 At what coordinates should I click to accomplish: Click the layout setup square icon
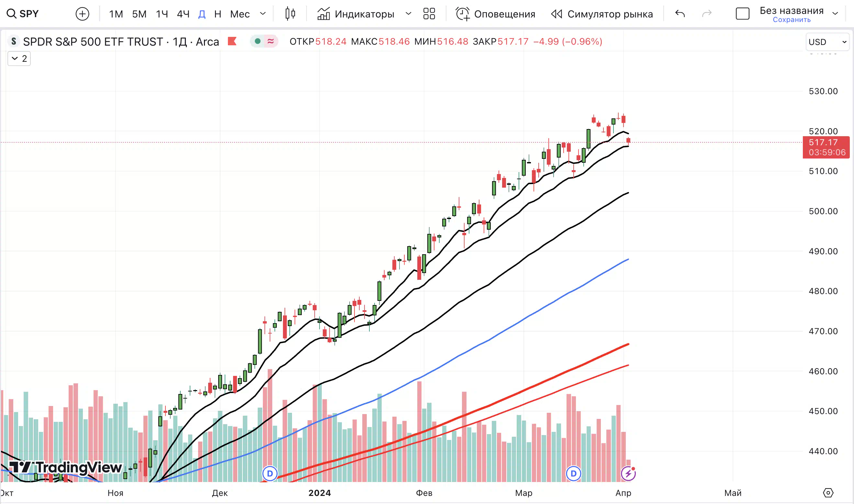tap(743, 14)
